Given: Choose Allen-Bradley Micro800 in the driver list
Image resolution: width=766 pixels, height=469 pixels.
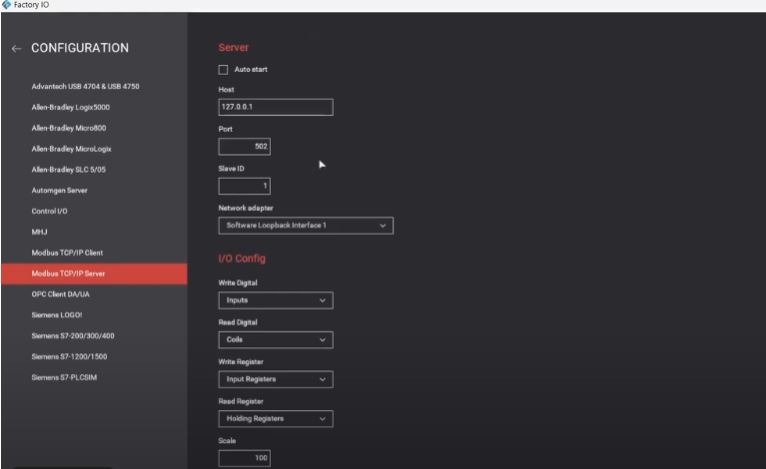Looking at the screenshot, I should click(68, 128).
